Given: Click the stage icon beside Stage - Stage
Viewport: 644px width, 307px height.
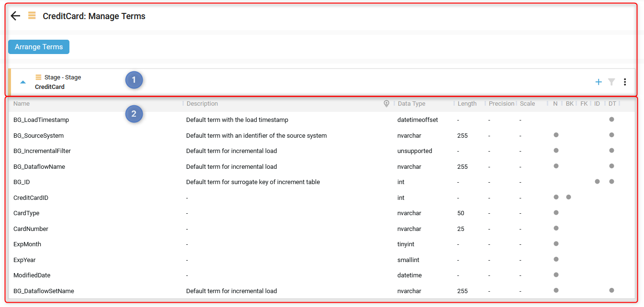Looking at the screenshot, I should pos(38,77).
